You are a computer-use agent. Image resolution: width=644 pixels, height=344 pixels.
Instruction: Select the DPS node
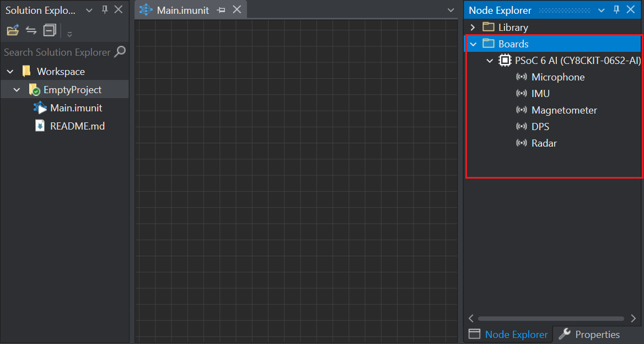coord(540,126)
